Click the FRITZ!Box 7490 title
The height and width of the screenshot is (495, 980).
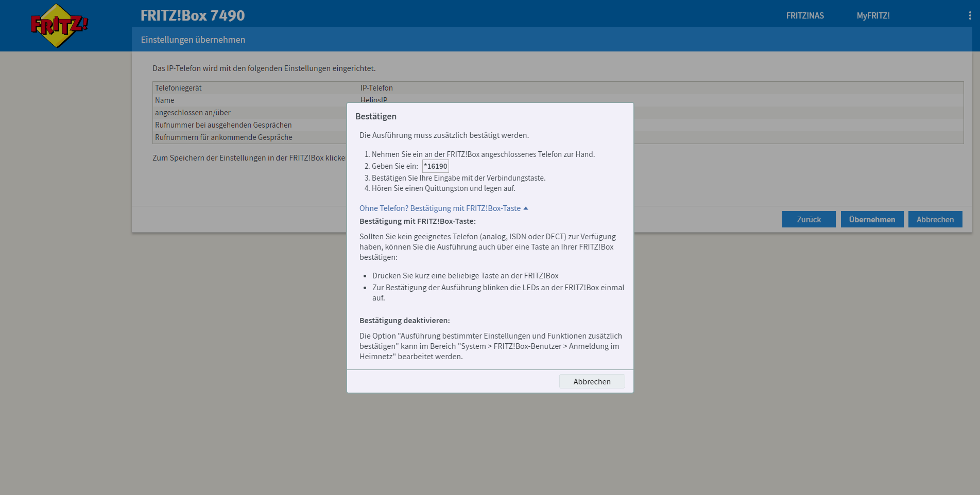(193, 15)
